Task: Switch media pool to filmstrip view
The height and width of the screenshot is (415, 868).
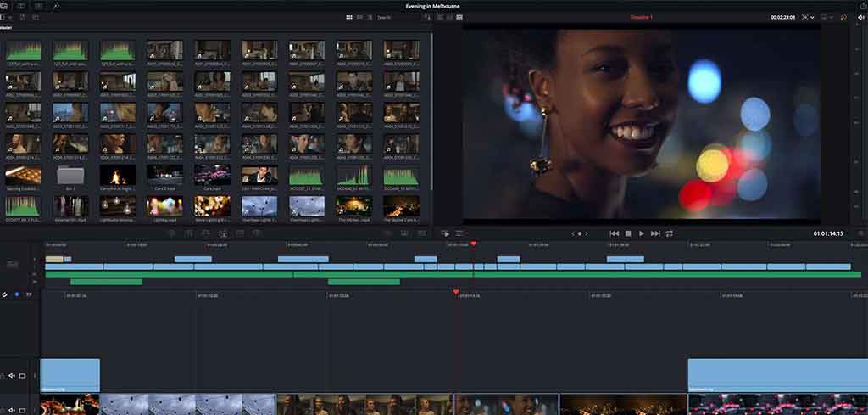Action: tap(359, 17)
